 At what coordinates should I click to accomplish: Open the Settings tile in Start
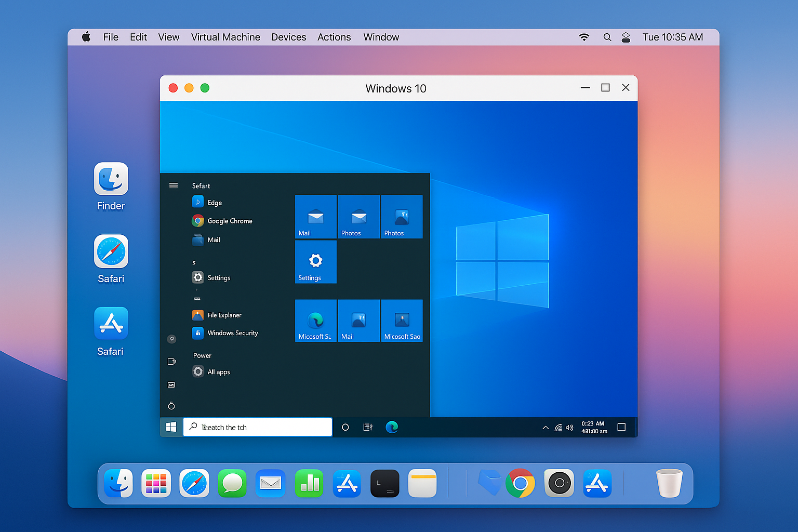coord(316,262)
